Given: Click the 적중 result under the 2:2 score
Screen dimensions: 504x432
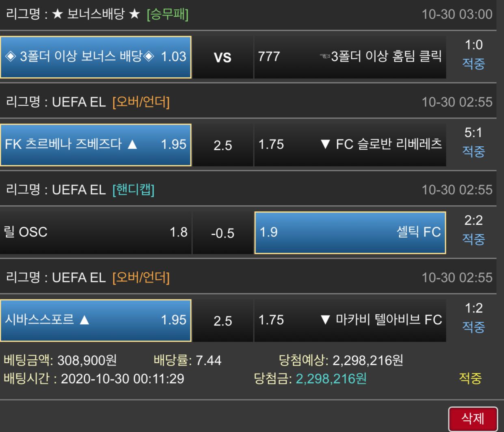Looking at the screenshot, I should tap(473, 239).
